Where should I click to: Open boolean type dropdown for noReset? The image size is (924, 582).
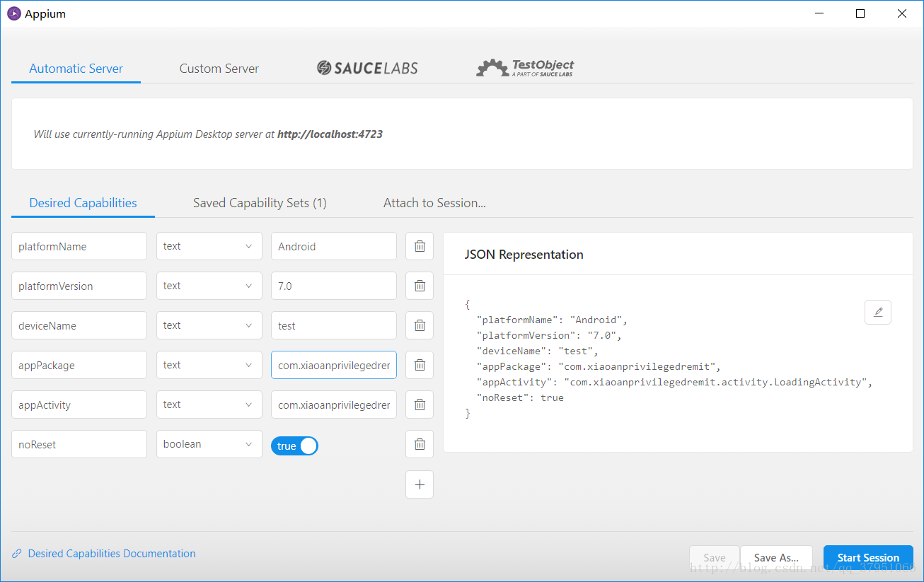(209, 444)
